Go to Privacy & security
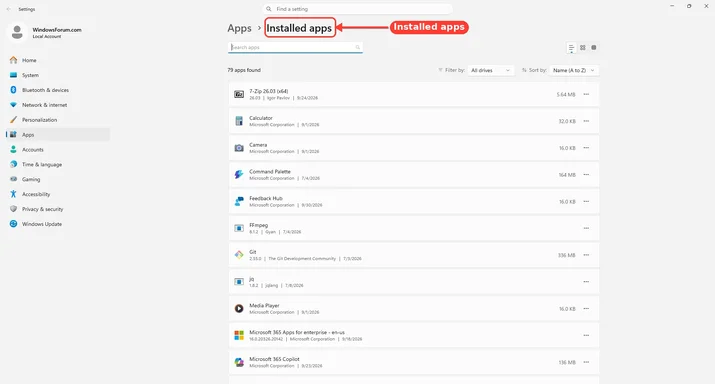The width and height of the screenshot is (715, 384). 58,209
